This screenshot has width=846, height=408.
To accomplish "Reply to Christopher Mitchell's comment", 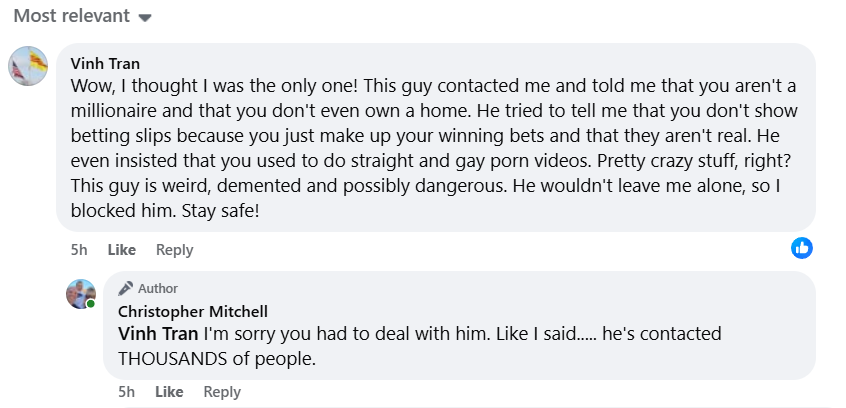I will (222, 392).
